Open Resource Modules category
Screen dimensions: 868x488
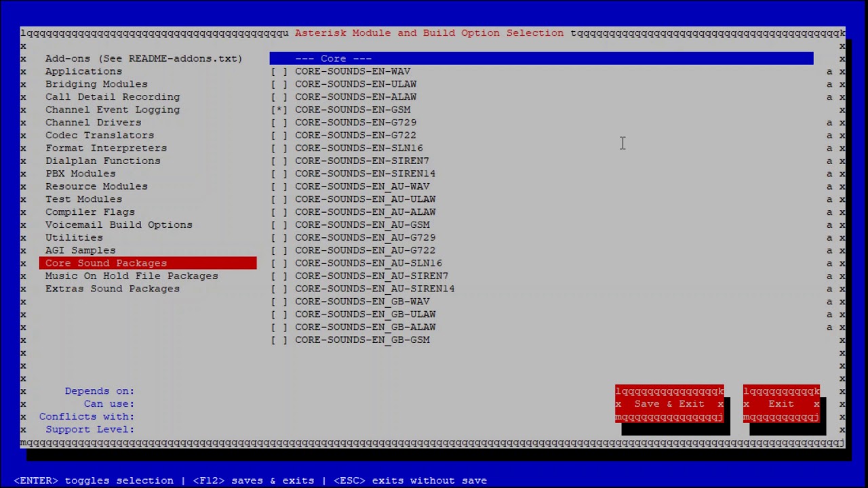(x=96, y=186)
